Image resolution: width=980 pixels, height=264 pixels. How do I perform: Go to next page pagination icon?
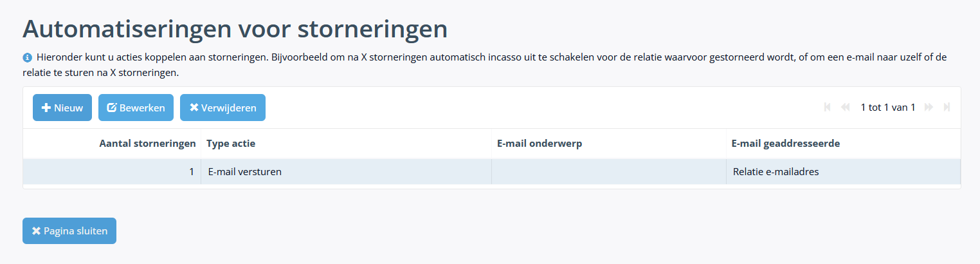[929, 108]
